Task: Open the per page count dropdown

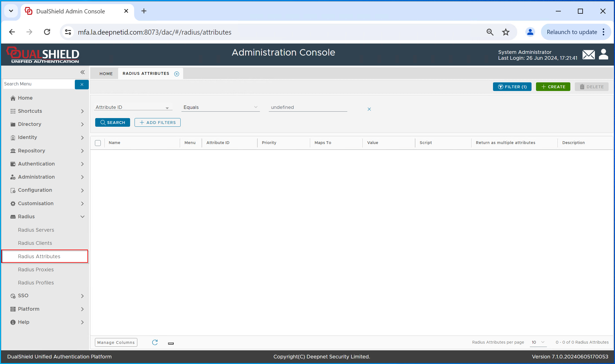Action: click(x=538, y=342)
